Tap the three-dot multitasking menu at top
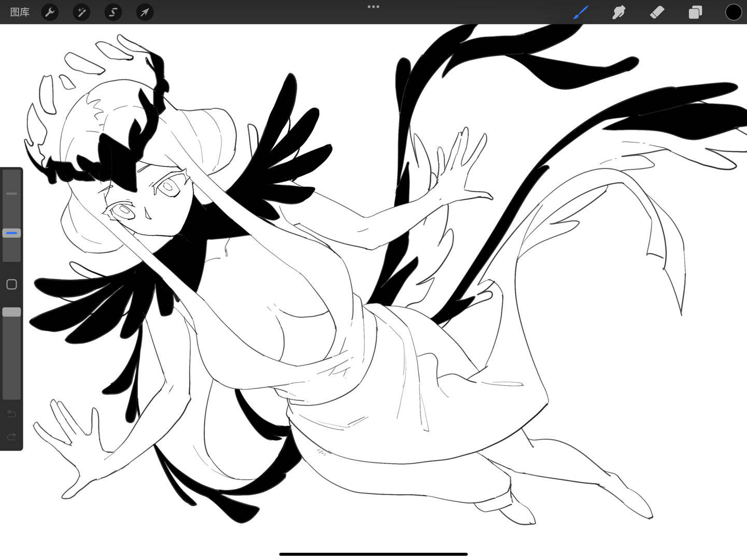The width and height of the screenshot is (747, 560). coord(373,7)
